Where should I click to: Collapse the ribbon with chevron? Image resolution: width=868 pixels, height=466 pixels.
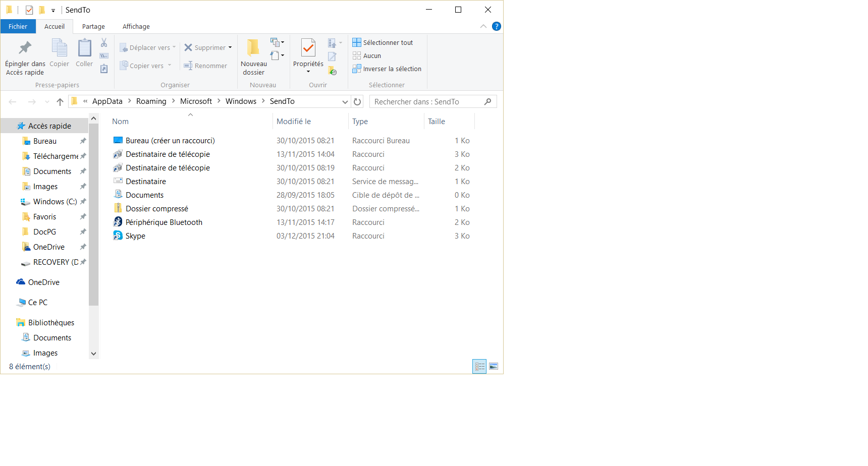(x=483, y=26)
